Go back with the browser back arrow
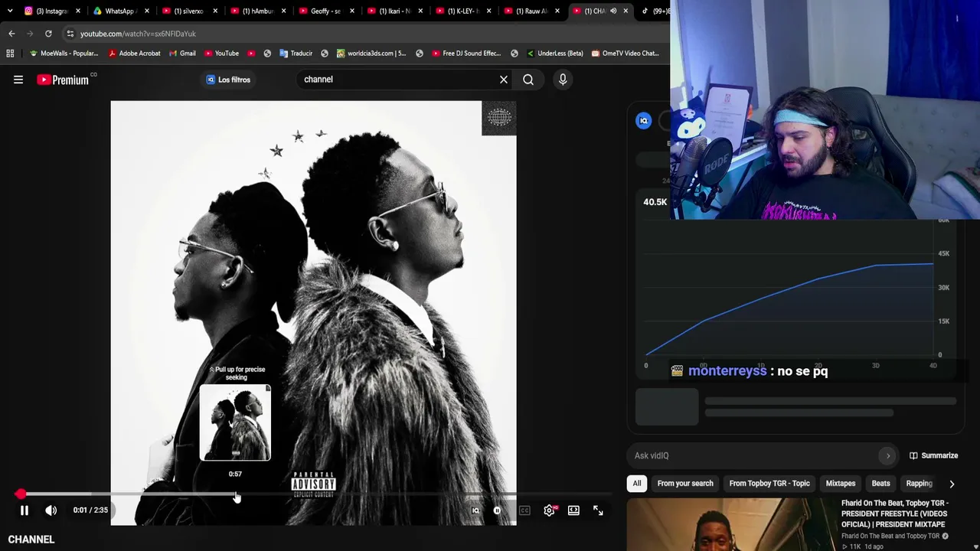Image resolution: width=980 pixels, height=551 pixels. (11, 34)
